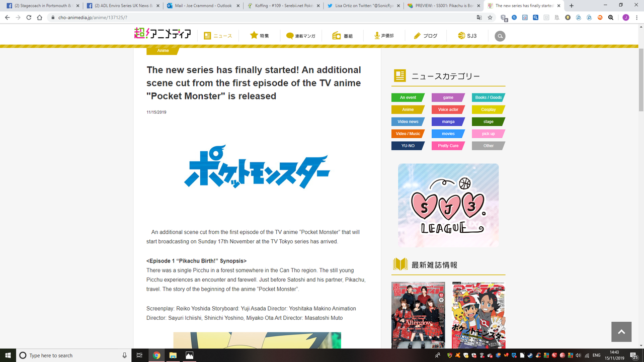Screen dimensions: 644x362
Task: Open the Photos app taskbar icon
Action: [x=189, y=355]
